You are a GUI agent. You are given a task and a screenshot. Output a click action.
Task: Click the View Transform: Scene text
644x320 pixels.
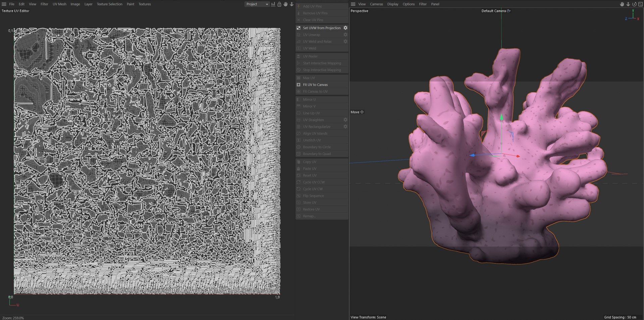pyautogui.click(x=368, y=317)
